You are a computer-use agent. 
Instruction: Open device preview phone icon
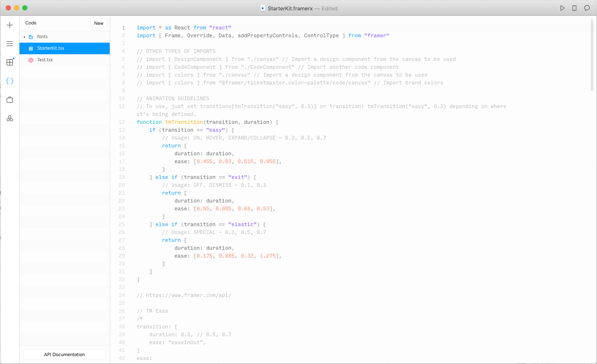(575, 8)
